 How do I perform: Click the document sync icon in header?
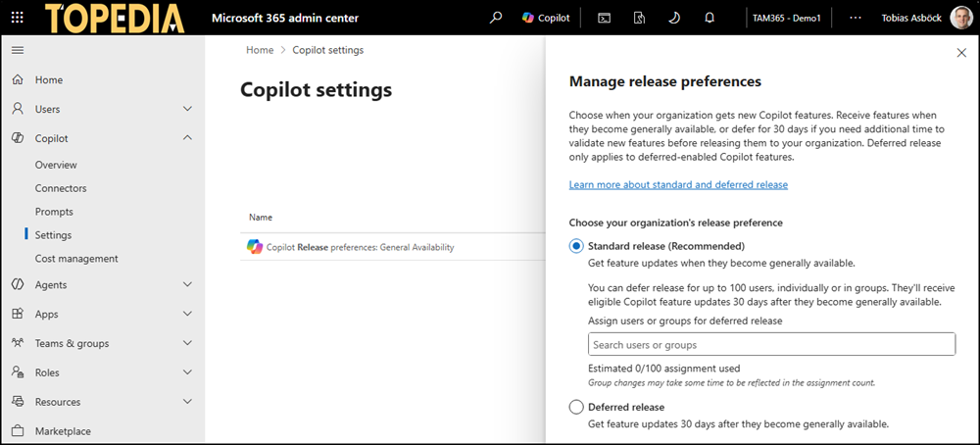point(639,18)
